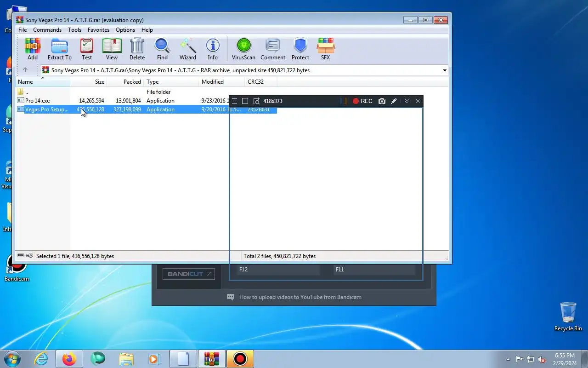
Task: Switch to Bandicam taskbar button
Action: (x=240, y=359)
